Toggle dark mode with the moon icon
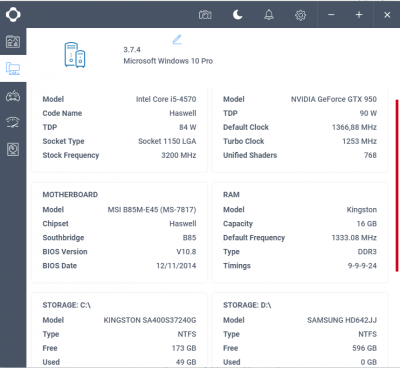This screenshot has height=368, width=400. [237, 15]
